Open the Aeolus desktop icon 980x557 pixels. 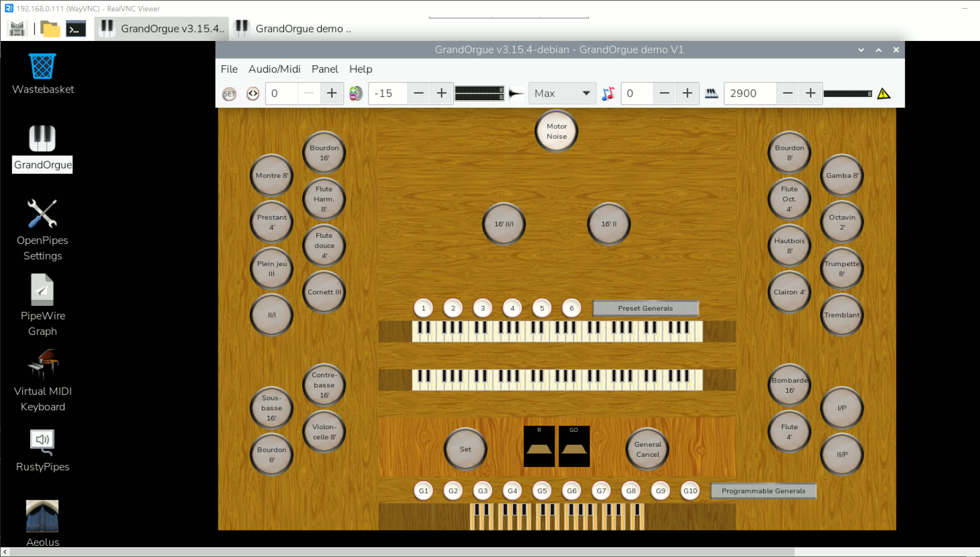pyautogui.click(x=43, y=523)
